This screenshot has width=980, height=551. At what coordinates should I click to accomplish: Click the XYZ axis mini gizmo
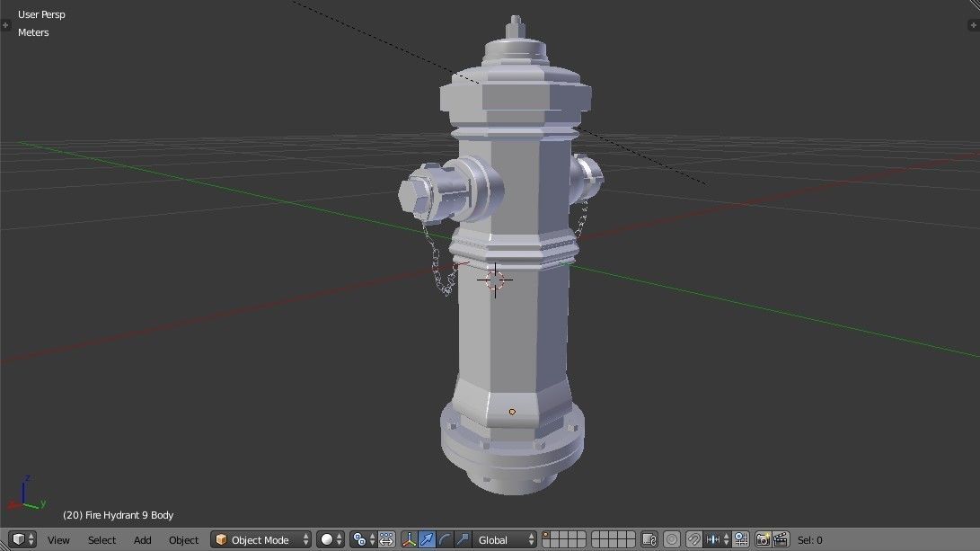26,493
